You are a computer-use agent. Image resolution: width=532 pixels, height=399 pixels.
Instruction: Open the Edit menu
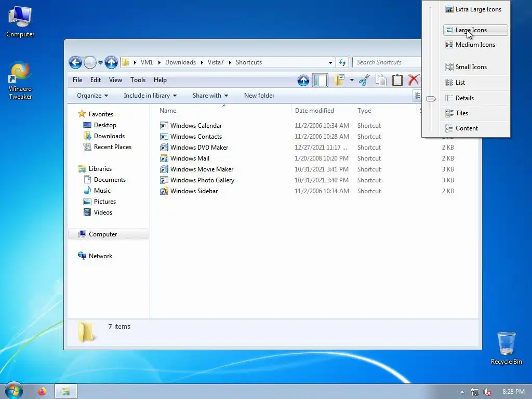coord(96,80)
